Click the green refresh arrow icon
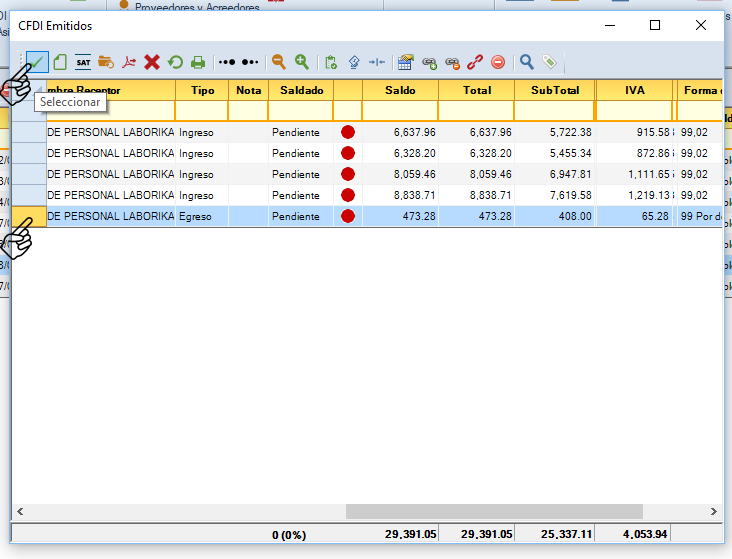732x559 pixels. point(175,62)
